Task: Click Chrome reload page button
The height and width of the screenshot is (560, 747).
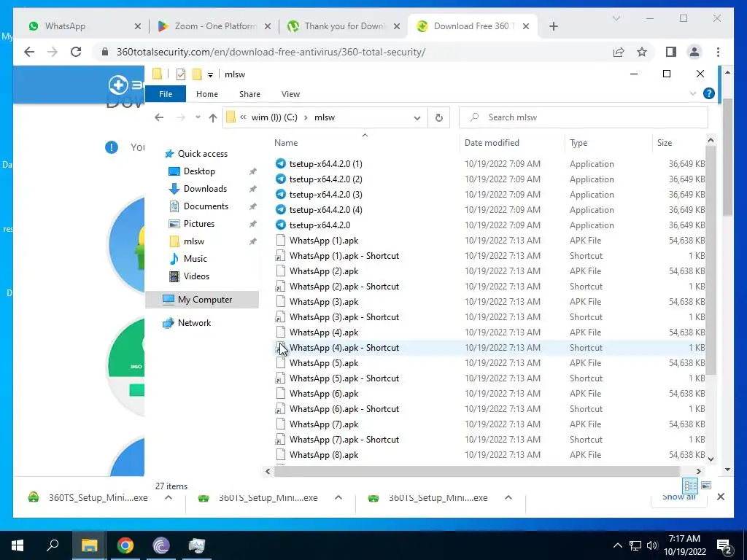Action: click(76, 52)
